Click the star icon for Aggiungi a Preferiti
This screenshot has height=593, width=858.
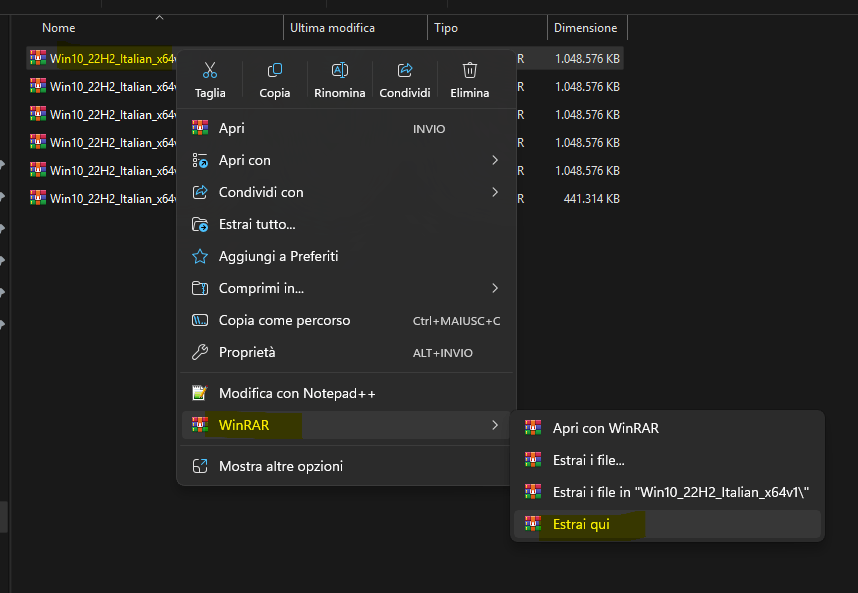point(200,257)
